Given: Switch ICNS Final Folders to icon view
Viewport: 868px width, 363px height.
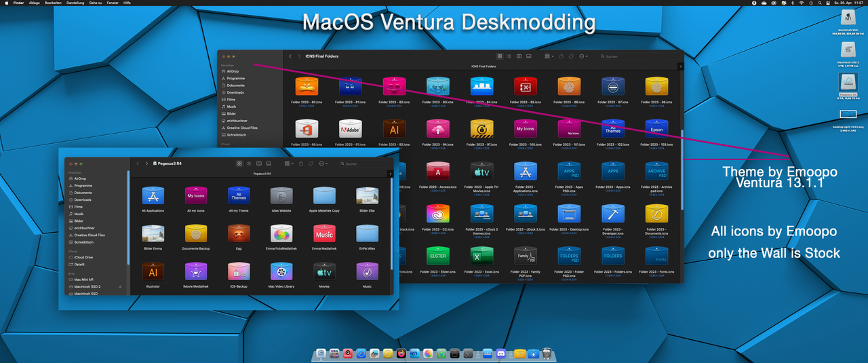Looking at the screenshot, I should click(x=500, y=56).
